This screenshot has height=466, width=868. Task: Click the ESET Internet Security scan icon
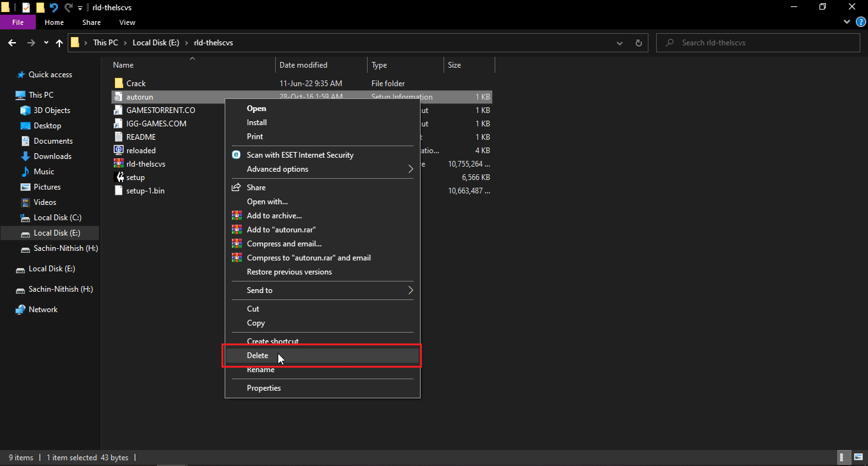[236, 155]
